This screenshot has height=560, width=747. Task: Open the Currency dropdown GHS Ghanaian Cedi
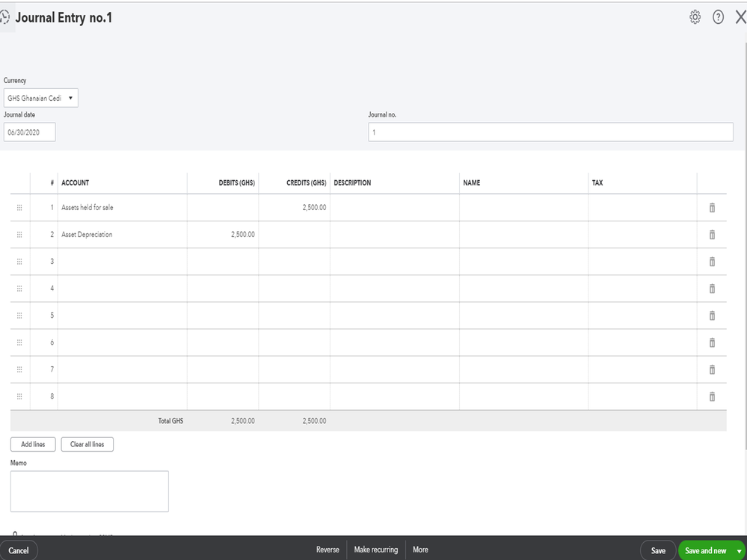41,98
